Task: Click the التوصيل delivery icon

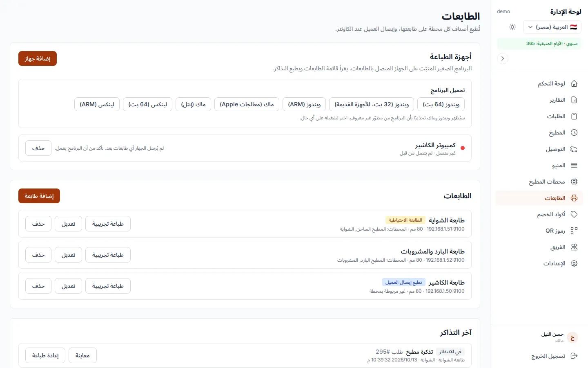Action: pos(574,149)
